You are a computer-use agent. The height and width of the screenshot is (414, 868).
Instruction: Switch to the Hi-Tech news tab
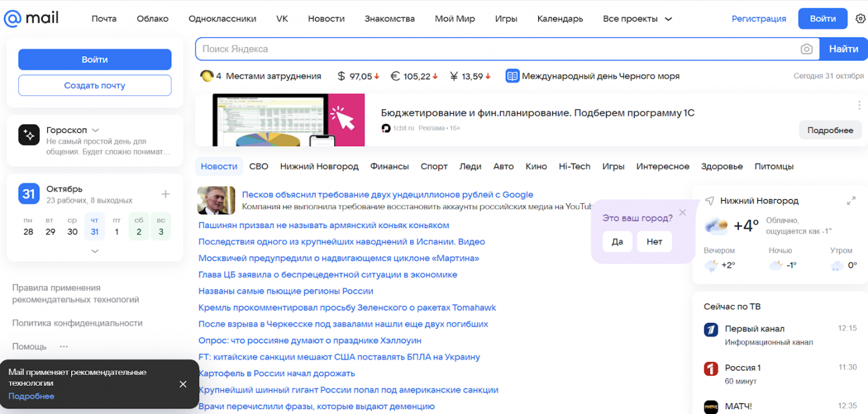pyautogui.click(x=575, y=166)
